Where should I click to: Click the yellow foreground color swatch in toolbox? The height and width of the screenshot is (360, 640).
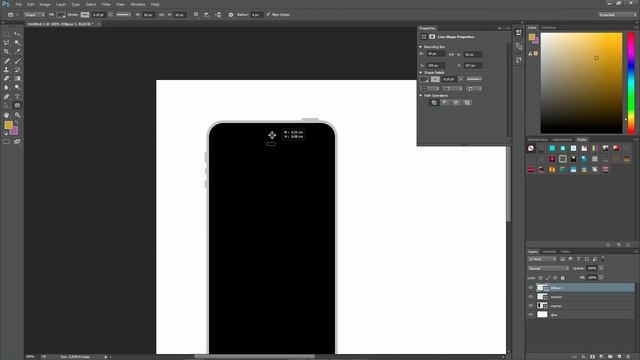point(9,125)
